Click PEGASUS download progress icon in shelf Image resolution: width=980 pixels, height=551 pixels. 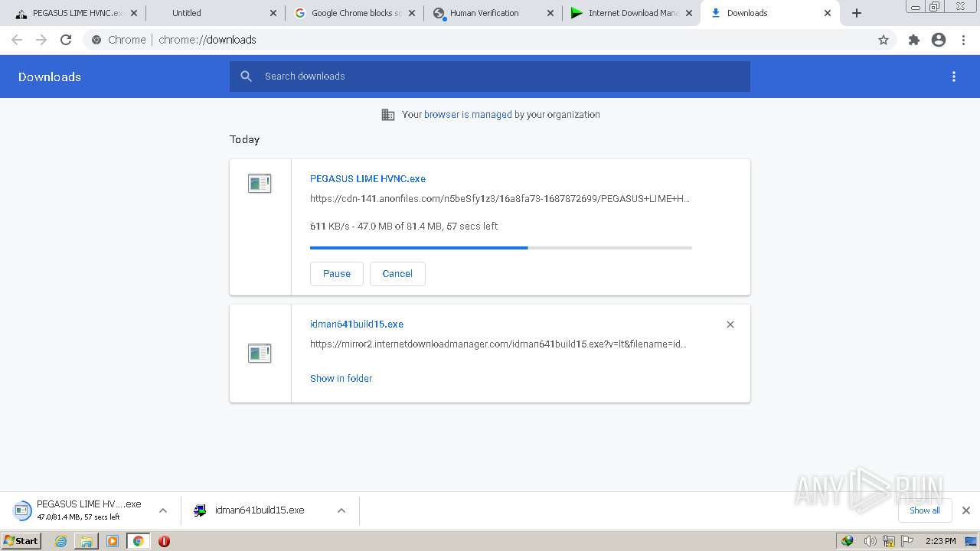[23, 510]
